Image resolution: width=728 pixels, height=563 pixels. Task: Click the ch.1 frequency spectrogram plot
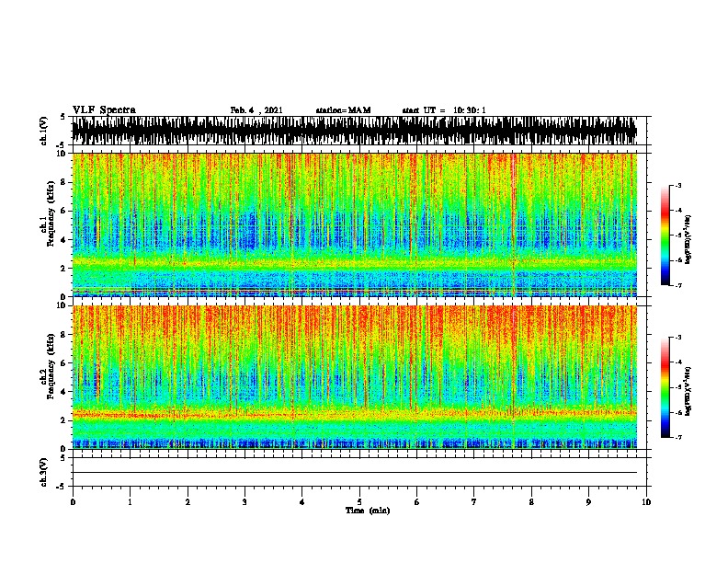pyautogui.click(x=355, y=224)
